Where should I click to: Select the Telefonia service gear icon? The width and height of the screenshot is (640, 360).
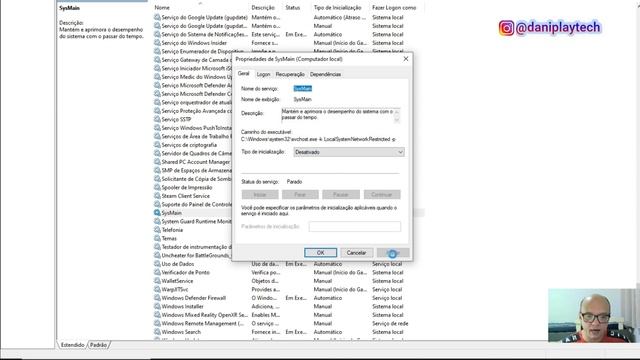point(157,230)
